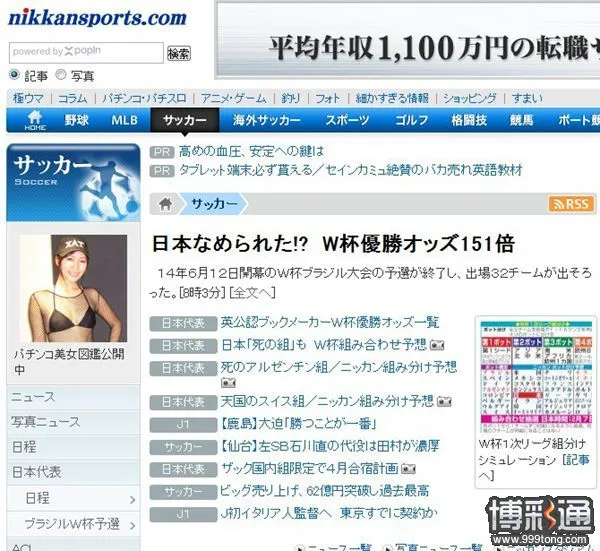Open the 極ウマ top link
The height and width of the screenshot is (551, 600).
click(x=28, y=98)
